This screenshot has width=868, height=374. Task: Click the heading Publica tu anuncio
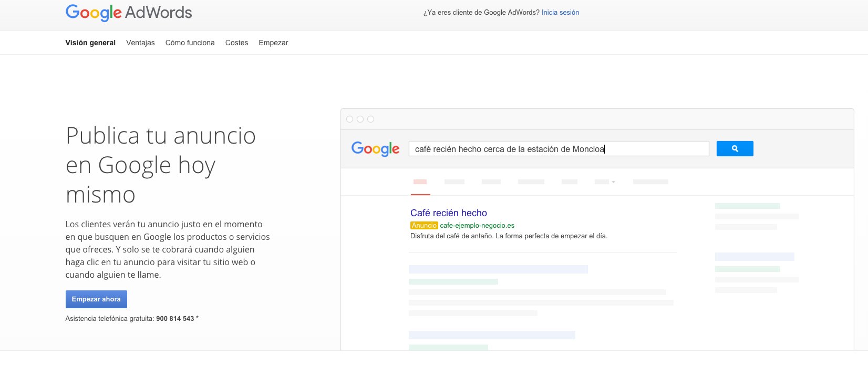(x=161, y=165)
